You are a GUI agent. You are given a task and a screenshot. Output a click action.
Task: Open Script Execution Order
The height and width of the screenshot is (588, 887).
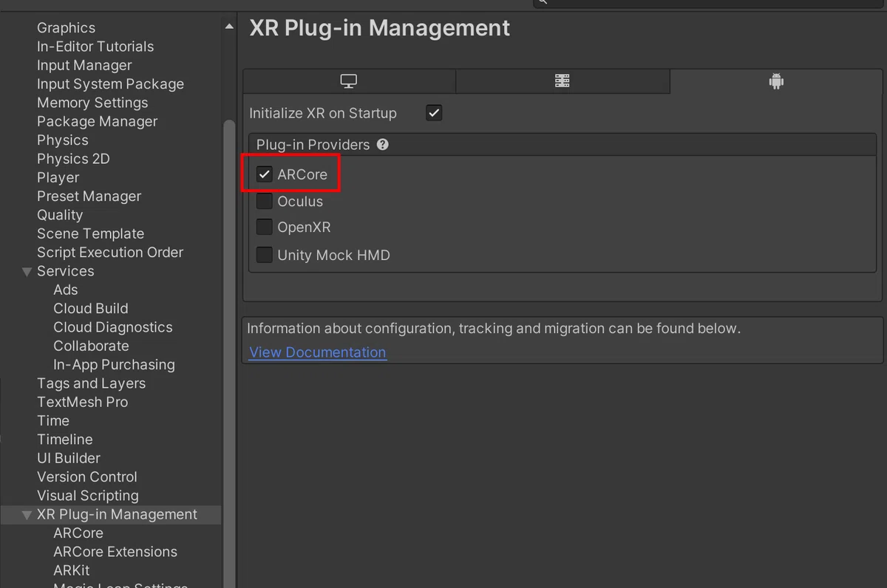(x=110, y=253)
